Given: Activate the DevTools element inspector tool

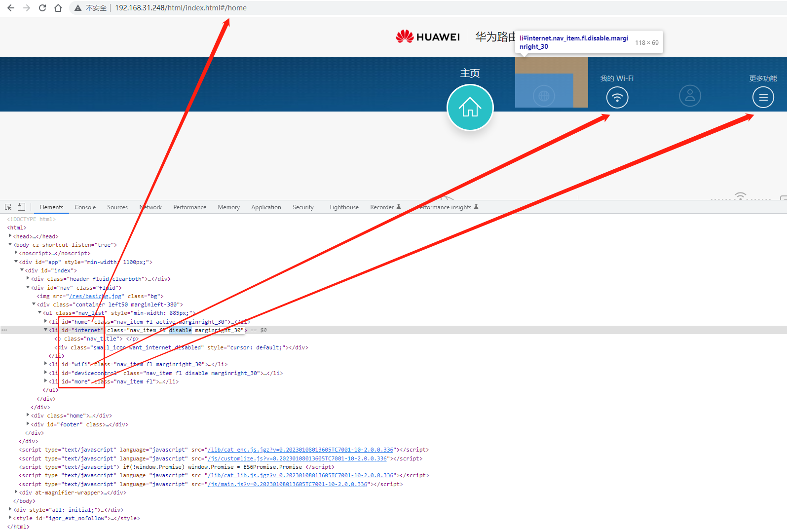Looking at the screenshot, I should click(x=8, y=207).
